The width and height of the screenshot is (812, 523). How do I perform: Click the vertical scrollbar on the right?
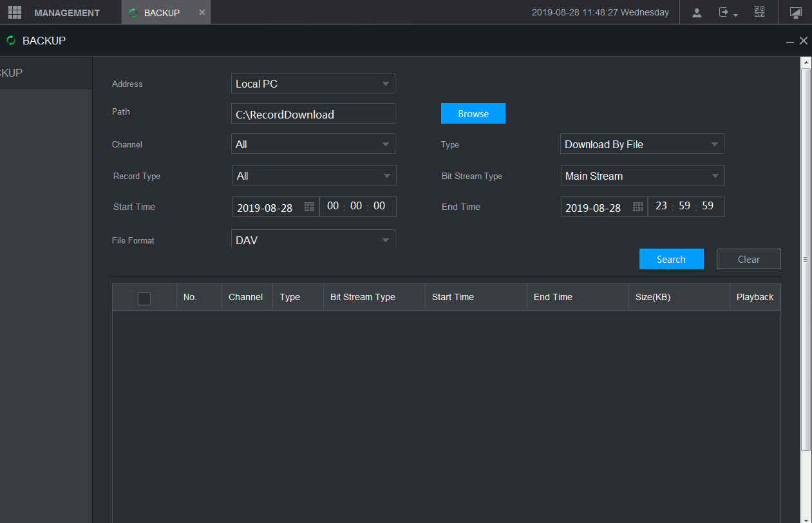(806, 258)
